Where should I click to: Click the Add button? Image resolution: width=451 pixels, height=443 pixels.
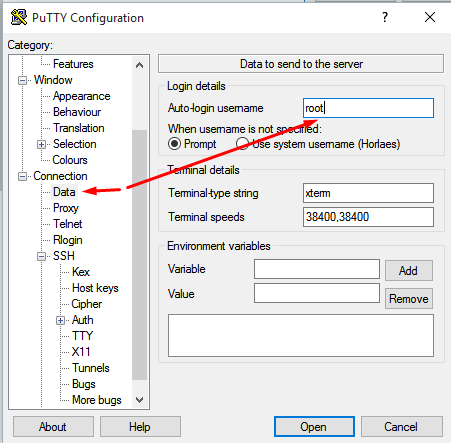tap(409, 271)
